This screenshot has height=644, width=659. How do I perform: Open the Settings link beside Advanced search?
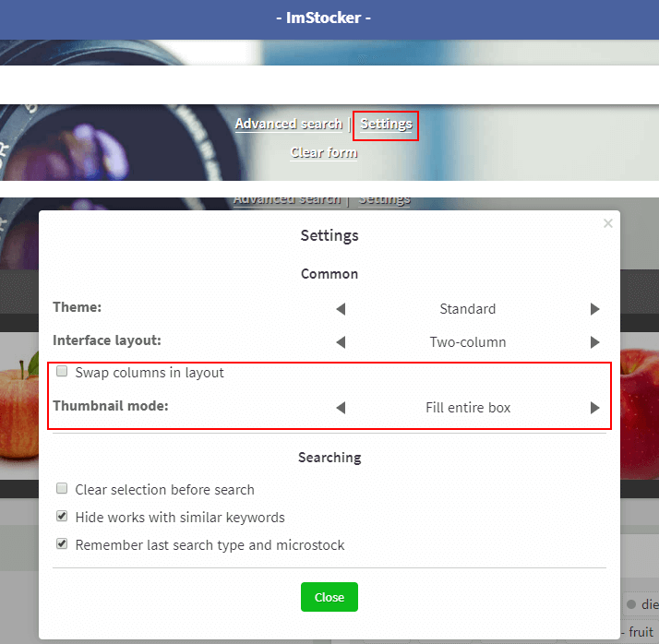click(x=386, y=124)
